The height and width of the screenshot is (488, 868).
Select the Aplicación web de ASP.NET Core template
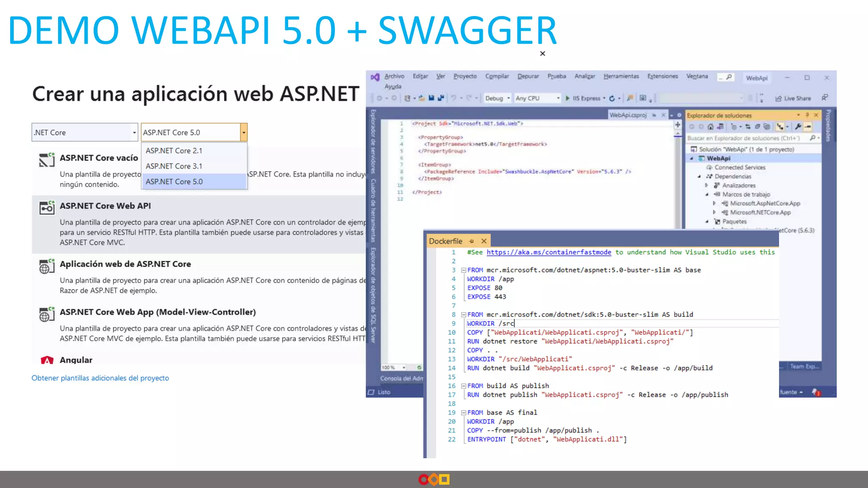[x=199, y=277]
